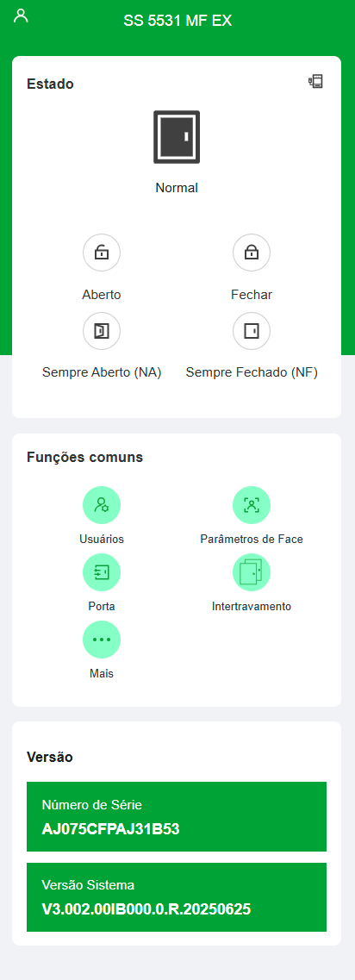Click the SS 5531 MF EX title
The width and height of the screenshot is (355, 980).
[x=177, y=21]
